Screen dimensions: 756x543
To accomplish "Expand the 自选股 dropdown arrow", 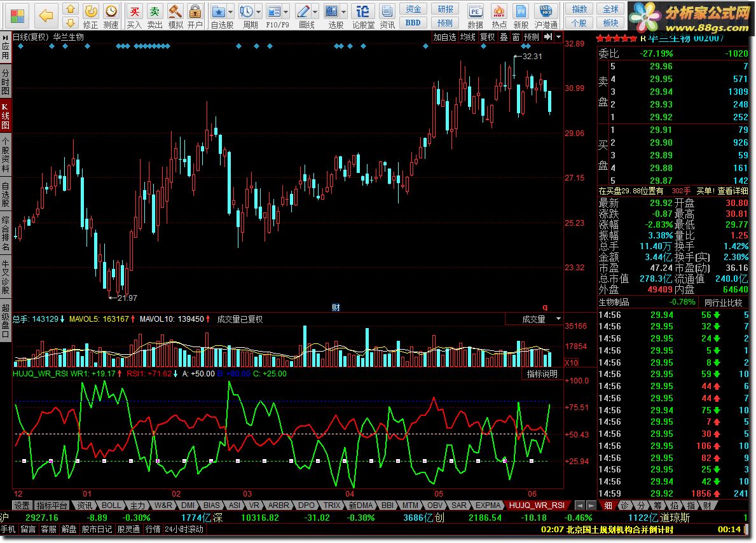I will [230, 11].
